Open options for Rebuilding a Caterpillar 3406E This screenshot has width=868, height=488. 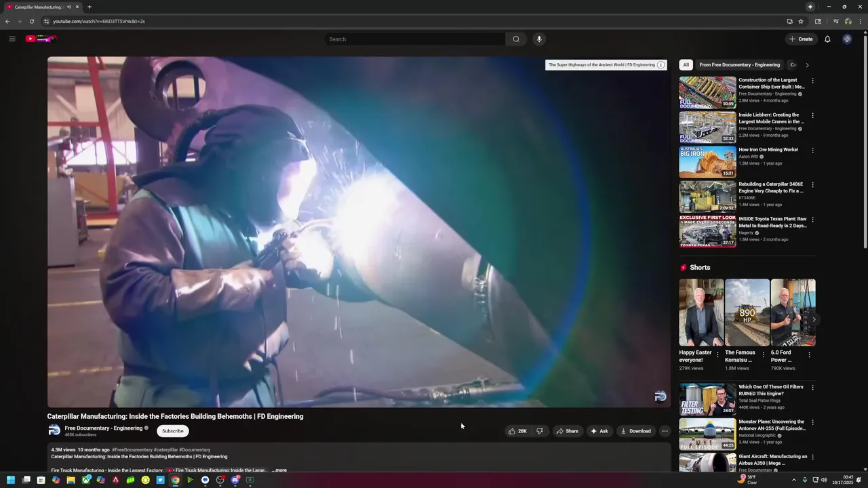point(812,185)
